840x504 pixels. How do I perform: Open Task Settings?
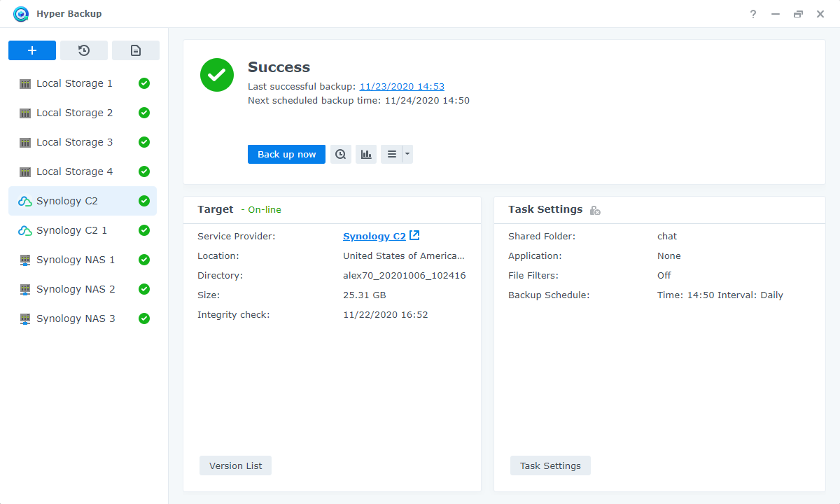tap(550, 465)
